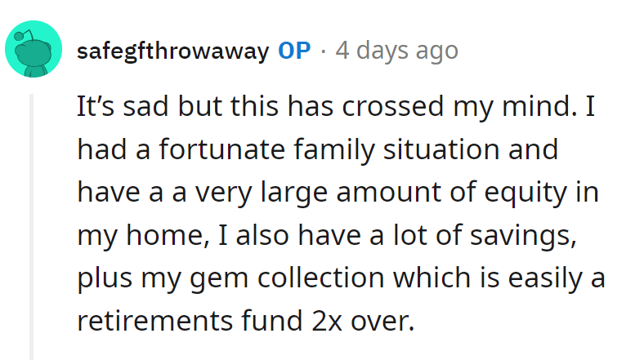Open the teal Snoo avatar of safegfthrowaway

(34, 49)
